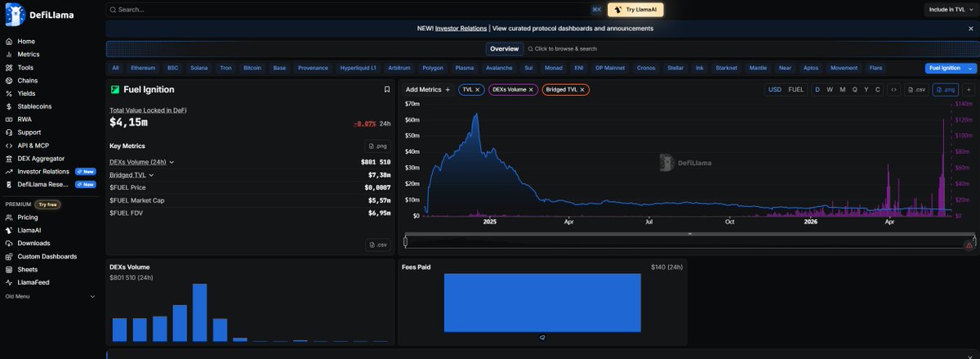Set chart interval to W (weekly)
980x359 pixels.
pos(830,89)
